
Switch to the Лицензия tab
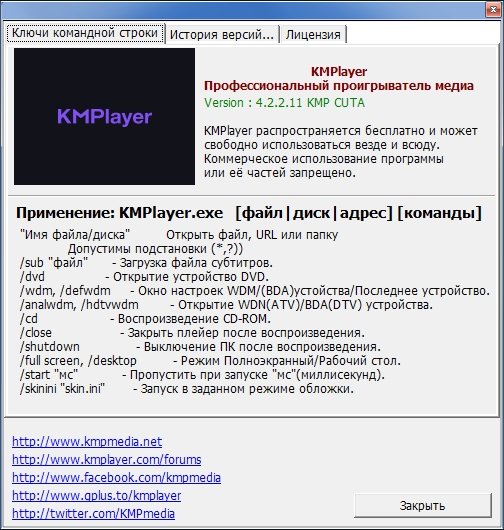click(x=313, y=34)
